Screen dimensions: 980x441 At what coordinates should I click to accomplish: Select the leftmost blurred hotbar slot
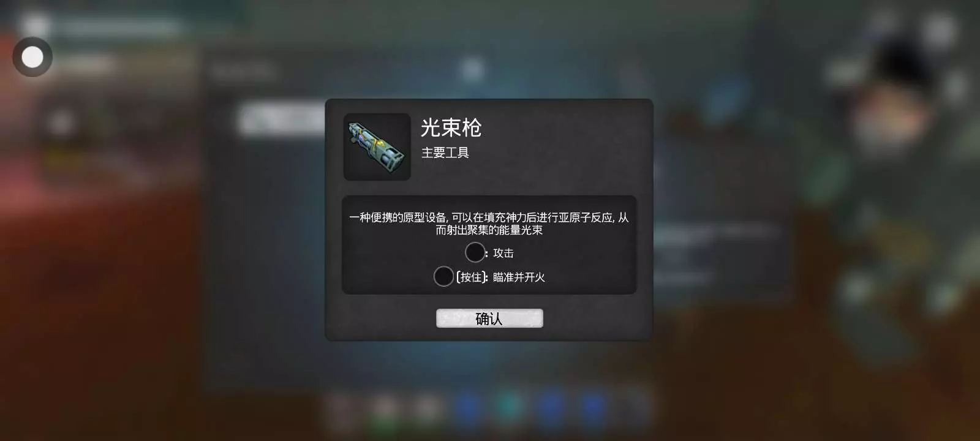click(x=342, y=409)
